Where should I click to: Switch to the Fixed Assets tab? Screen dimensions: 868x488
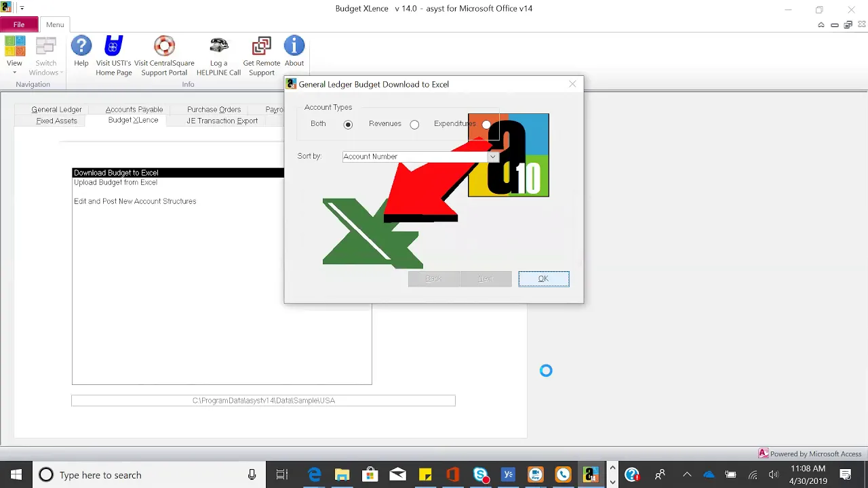coord(56,121)
